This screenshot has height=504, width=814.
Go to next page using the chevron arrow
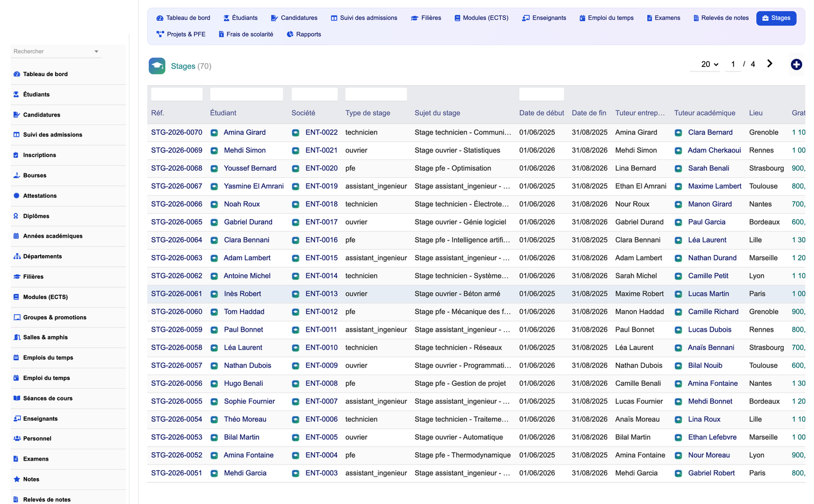point(769,64)
